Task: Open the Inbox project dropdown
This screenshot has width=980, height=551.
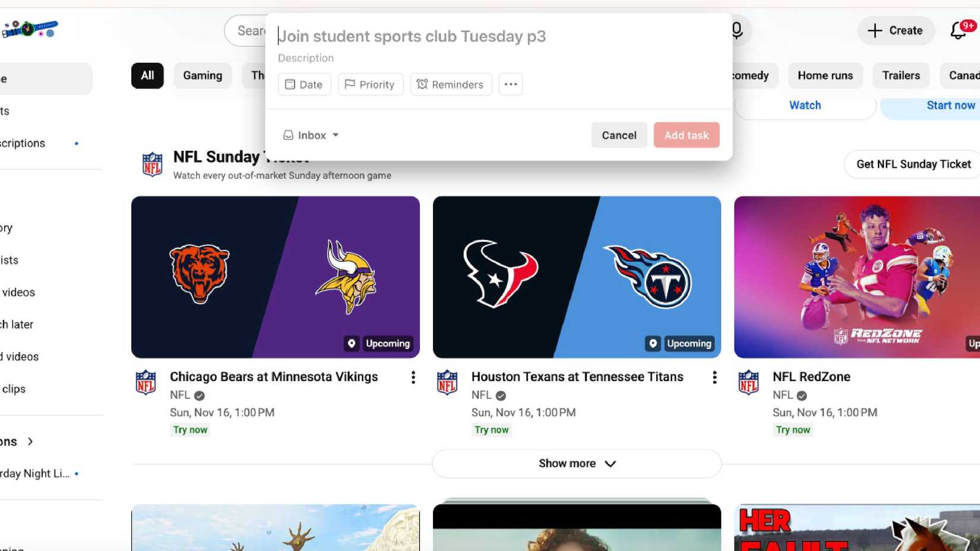Action: click(x=311, y=135)
